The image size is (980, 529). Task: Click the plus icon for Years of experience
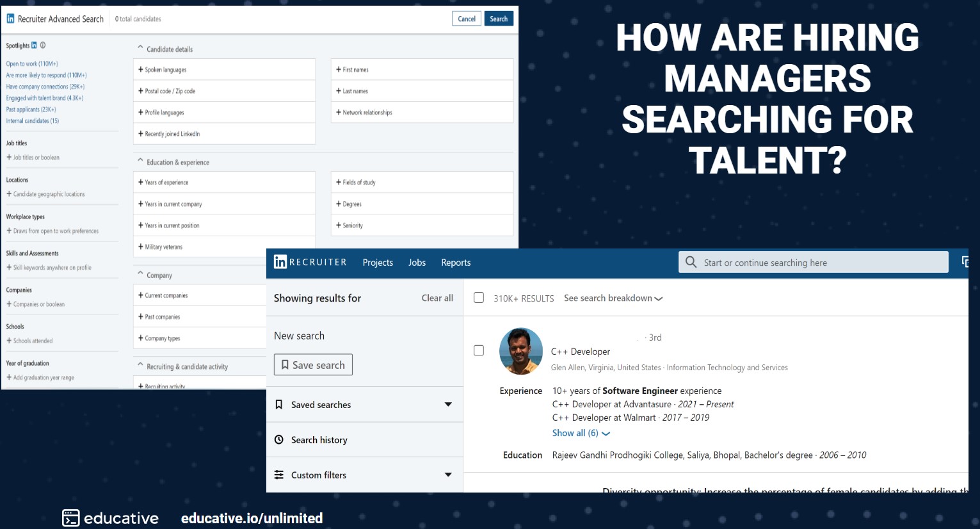tap(141, 182)
